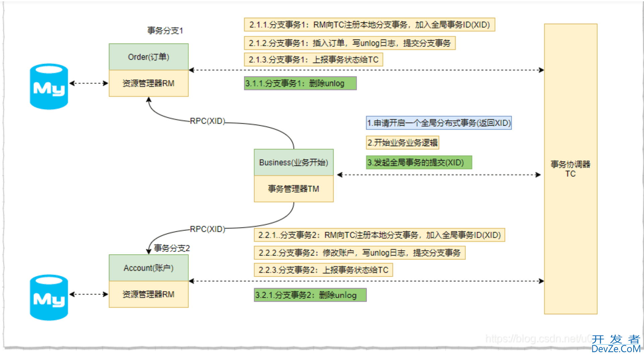Select the Order(订单) box
The height and width of the screenshot is (356, 644).
149,57
